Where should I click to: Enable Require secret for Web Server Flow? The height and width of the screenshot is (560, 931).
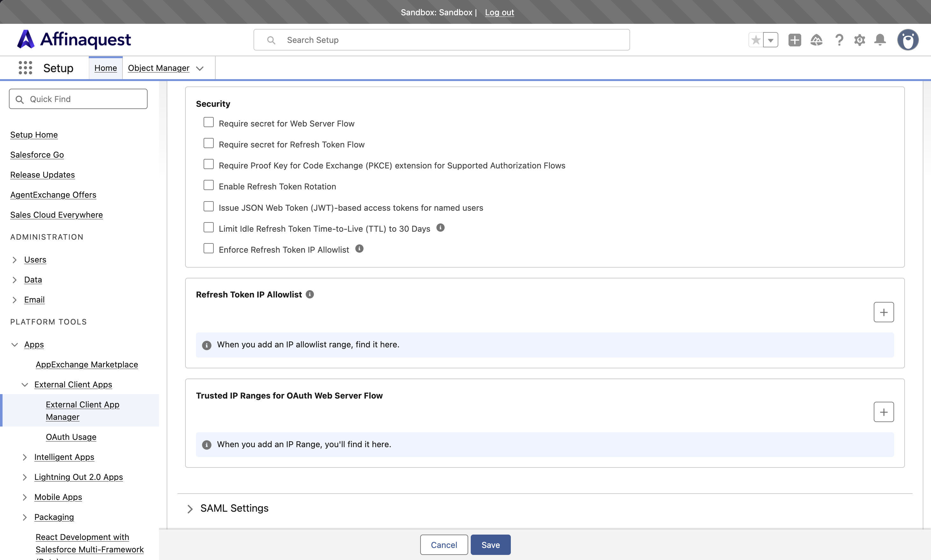point(208,122)
